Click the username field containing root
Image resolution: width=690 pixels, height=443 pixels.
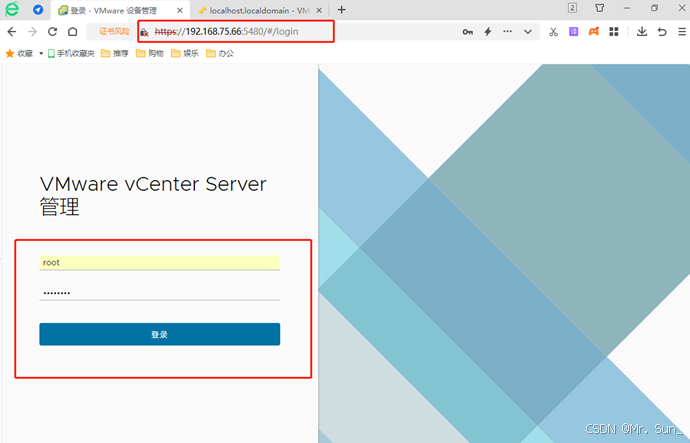pyautogui.click(x=160, y=263)
